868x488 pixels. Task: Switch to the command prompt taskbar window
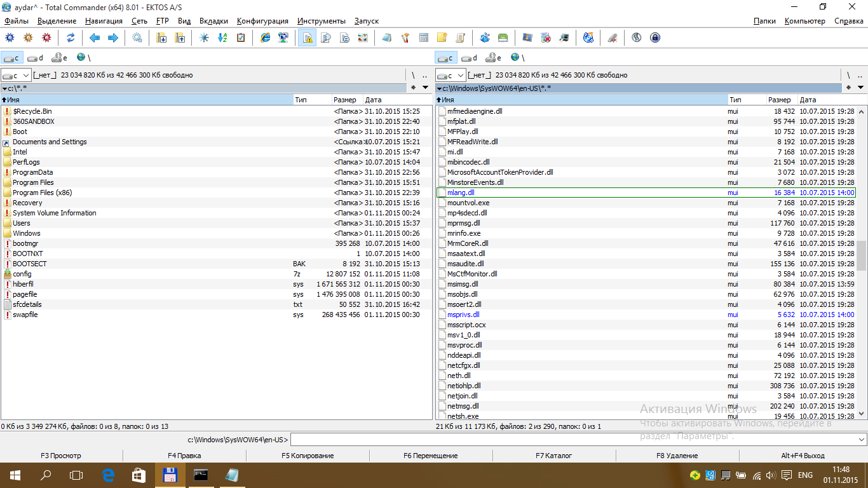point(201,475)
